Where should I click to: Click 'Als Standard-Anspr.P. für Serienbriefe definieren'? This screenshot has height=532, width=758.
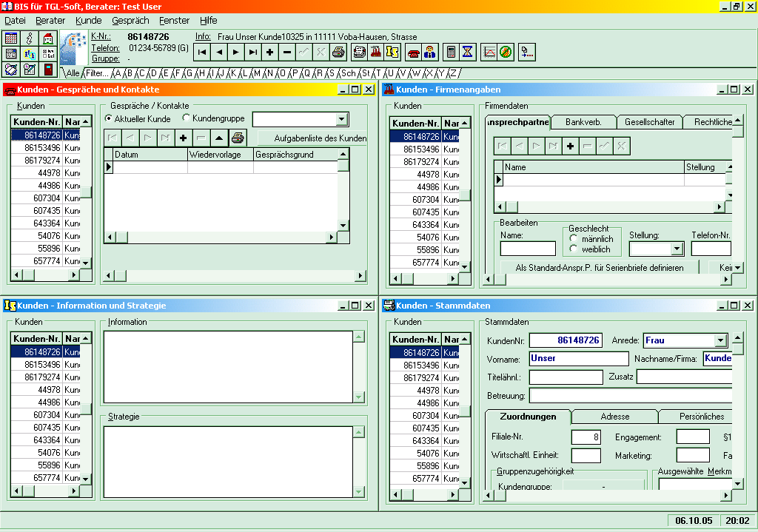pos(600,268)
